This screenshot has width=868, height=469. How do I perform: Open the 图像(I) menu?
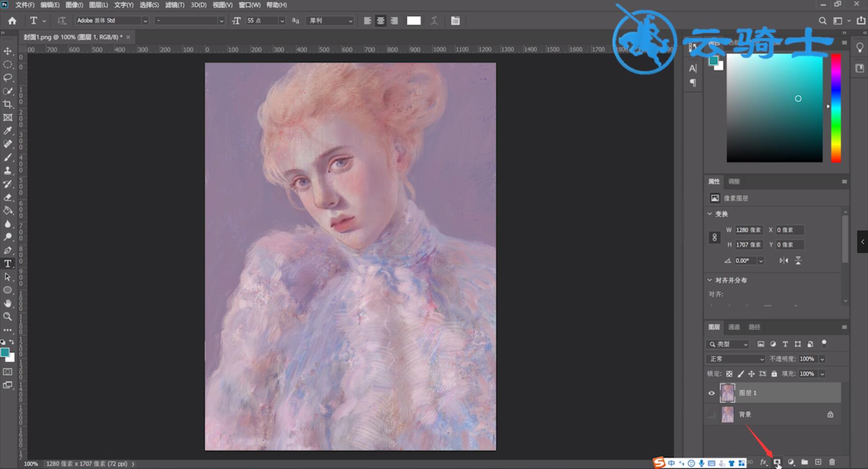coord(74,5)
